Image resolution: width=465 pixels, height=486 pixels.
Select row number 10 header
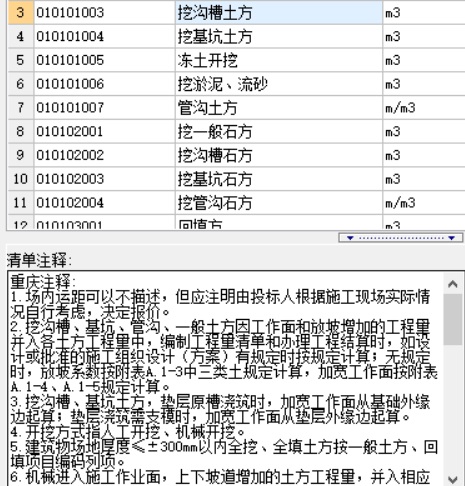pyautogui.click(x=20, y=179)
